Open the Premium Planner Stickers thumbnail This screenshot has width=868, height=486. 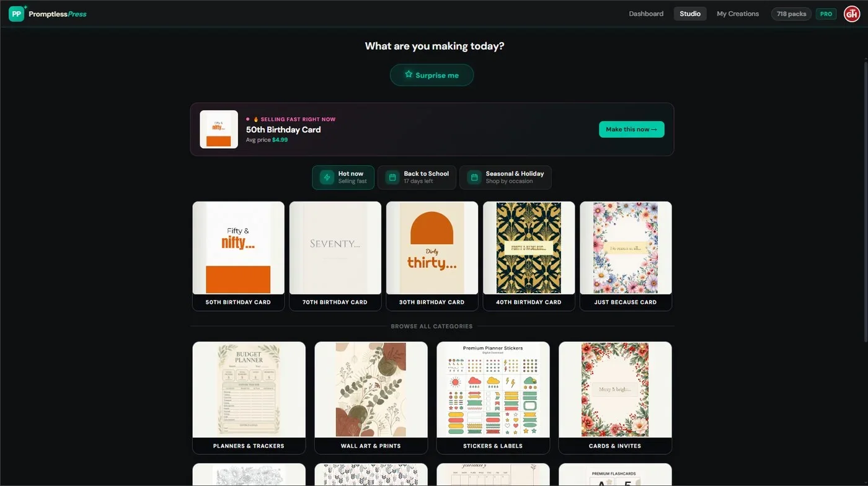point(493,390)
